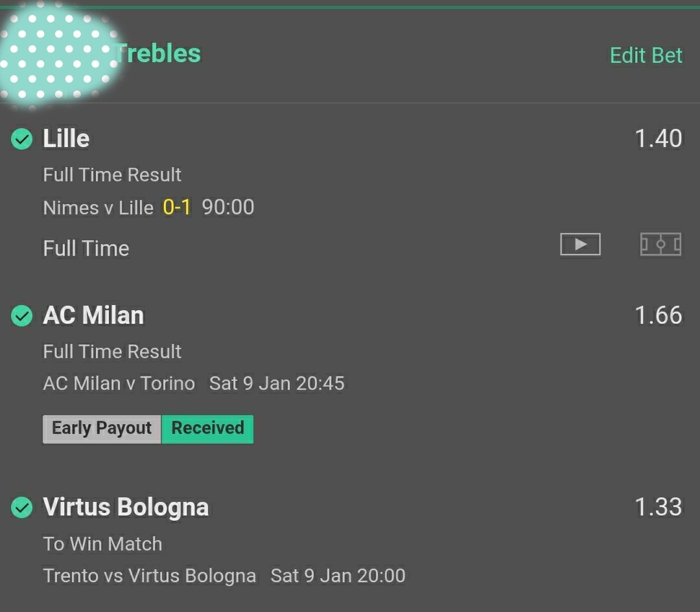The height and width of the screenshot is (612, 700).
Task: Tap Early Payout label
Action: click(102, 428)
